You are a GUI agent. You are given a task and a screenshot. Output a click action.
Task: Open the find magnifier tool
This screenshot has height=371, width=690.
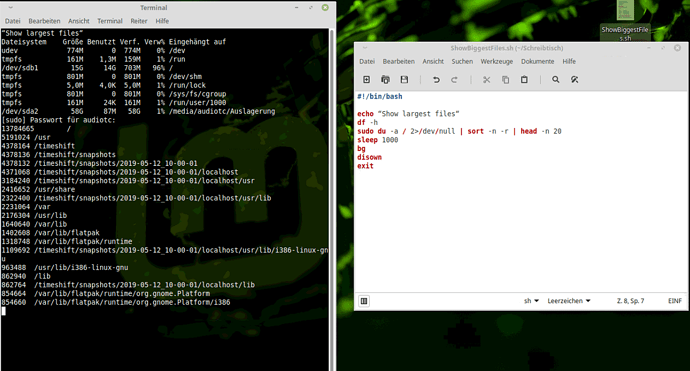pos(556,80)
